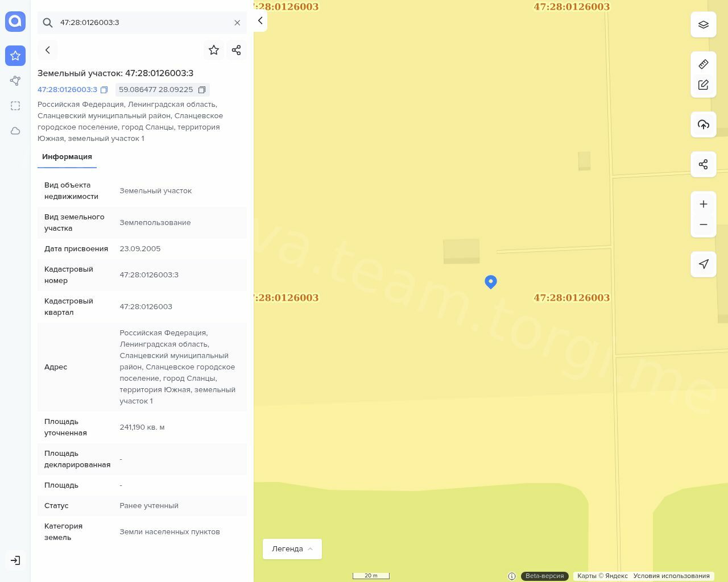Select the ruler measurement tool
The image size is (728, 582).
[x=703, y=64]
